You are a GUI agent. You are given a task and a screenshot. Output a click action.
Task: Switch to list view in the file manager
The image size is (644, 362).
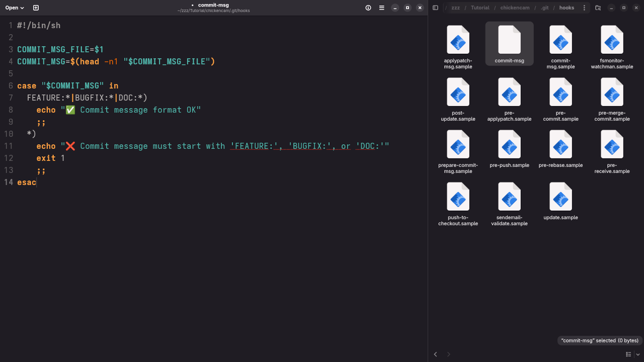628,354
